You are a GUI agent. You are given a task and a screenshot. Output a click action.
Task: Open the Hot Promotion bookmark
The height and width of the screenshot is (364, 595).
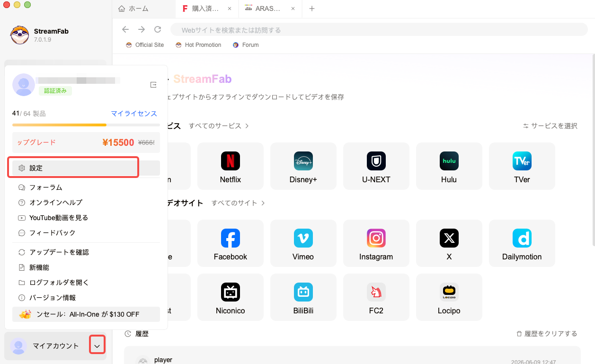[x=198, y=45]
